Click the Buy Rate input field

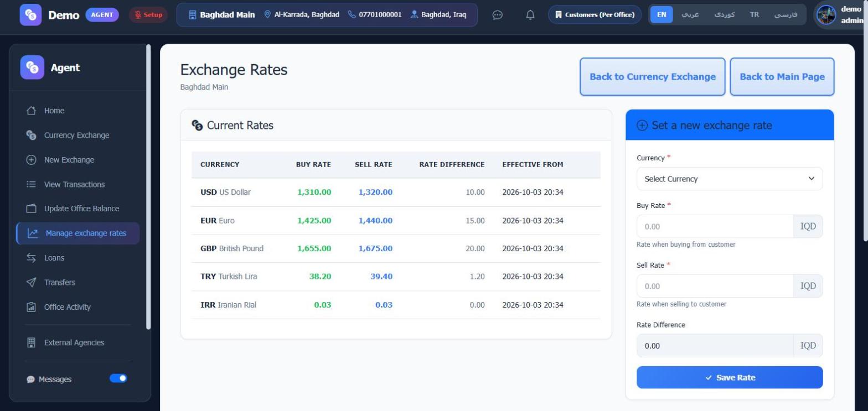[715, 226]
